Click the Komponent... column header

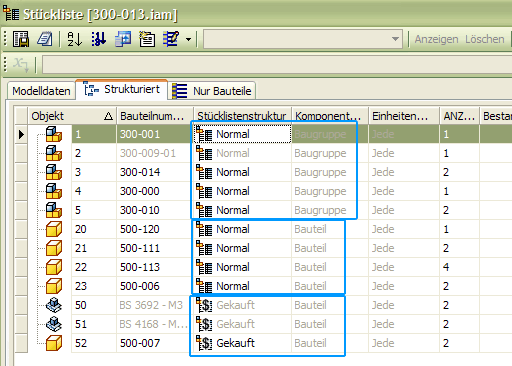[330, 116]
